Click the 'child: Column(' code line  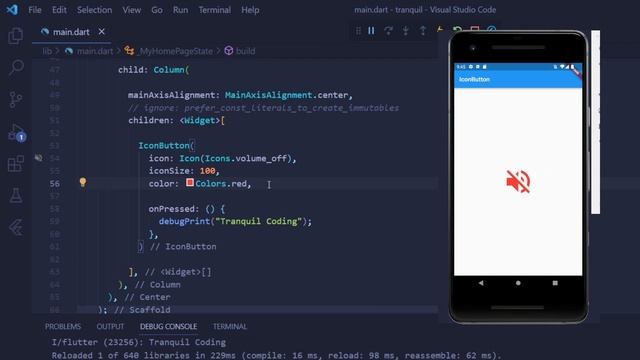[153, 70]
